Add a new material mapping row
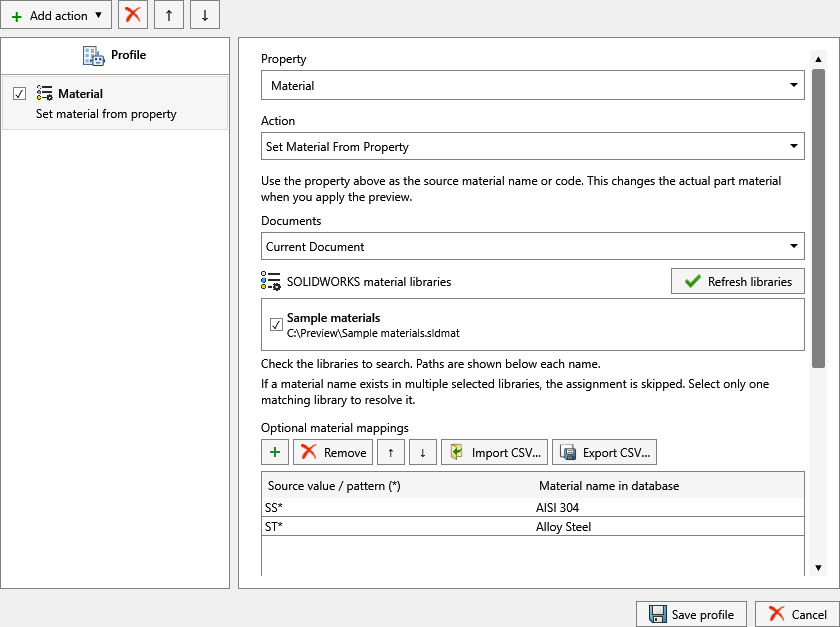The image size is (840, 627). click(x=275, y=452)
